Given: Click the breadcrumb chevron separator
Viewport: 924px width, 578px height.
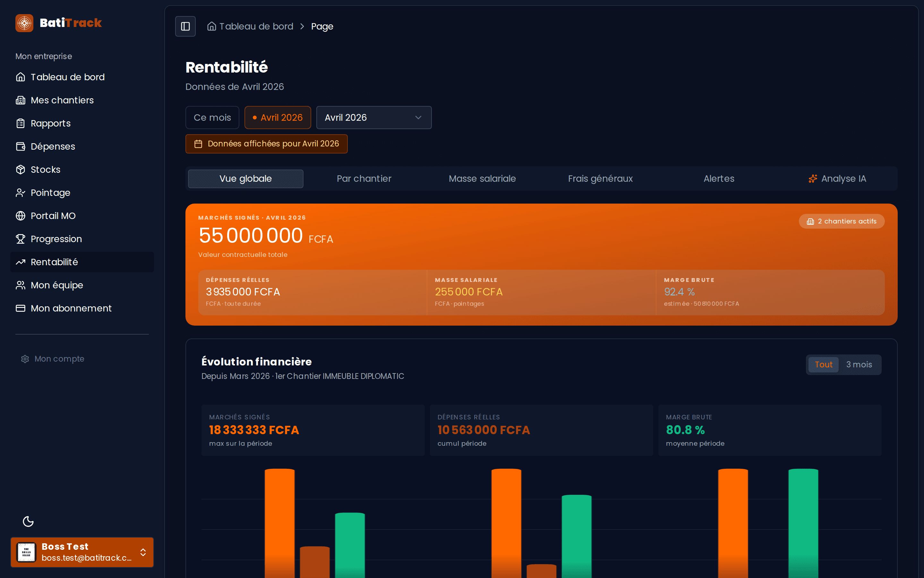Looking at the screenshot, I should tap(302, 26).
